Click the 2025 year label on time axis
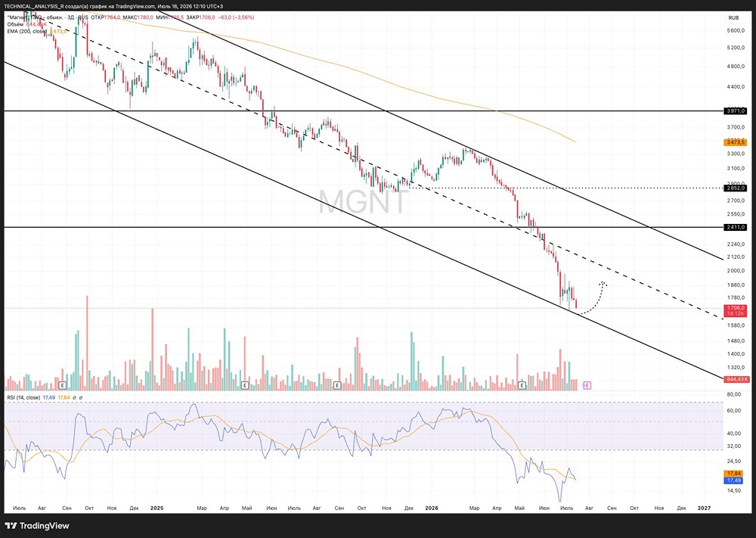756x538 pixels. 156,508
